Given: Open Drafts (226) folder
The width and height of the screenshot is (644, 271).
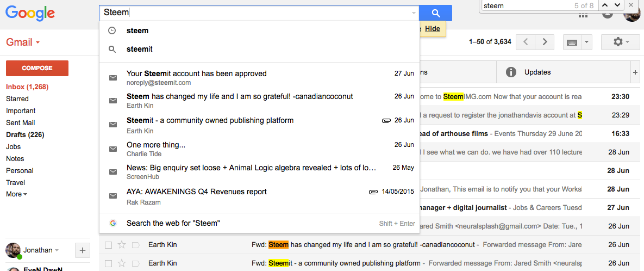Looking at the screenshot, I should 25,134.
